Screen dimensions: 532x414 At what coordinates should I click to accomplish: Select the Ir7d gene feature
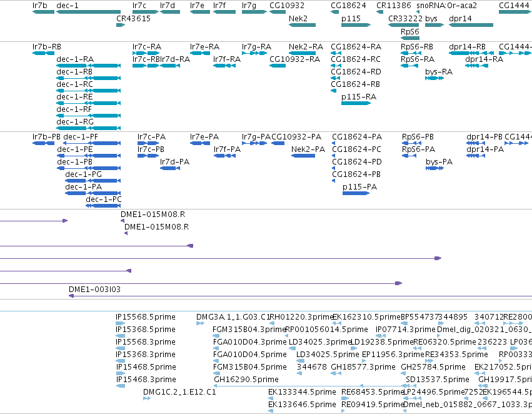click(170, 12)
